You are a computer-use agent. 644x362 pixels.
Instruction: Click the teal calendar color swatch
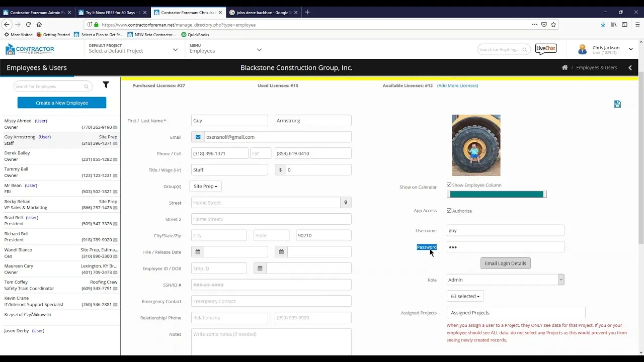(x=496, y=194)
